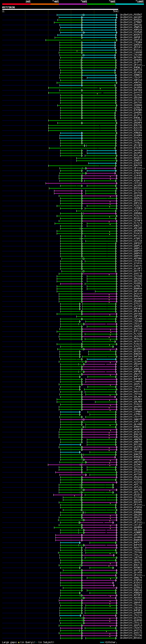Image resolution: width=146 pixels, height=644 pixels.
Task: Click the cyan ~100% identity legend segment
Action: click(130, 4)
